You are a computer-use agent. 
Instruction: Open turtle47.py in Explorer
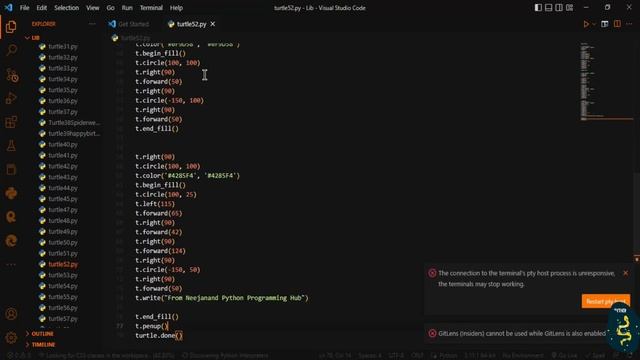pyautogui.click(x=62, y=210)
